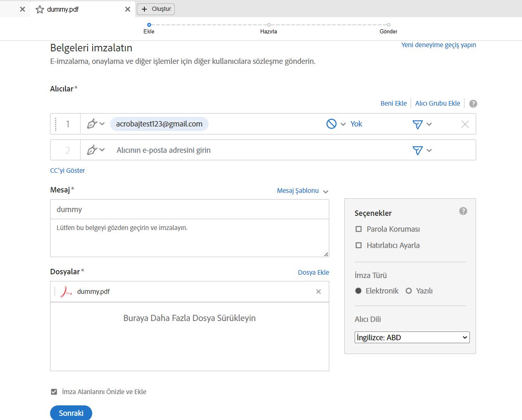Select the acrobajtest123@gmail.com recipient chip

point(159,124)
